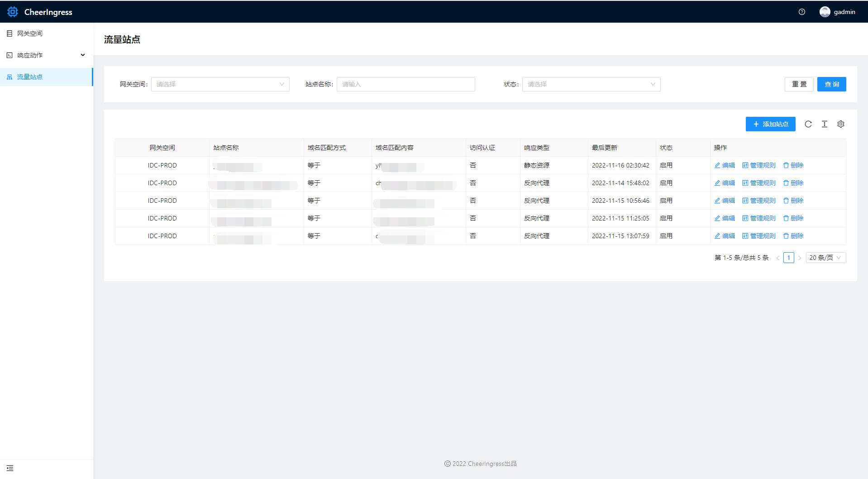Edit the site updated 2022-11-15 10:56:46
This screenshot has width=868, height=479.
725,201
